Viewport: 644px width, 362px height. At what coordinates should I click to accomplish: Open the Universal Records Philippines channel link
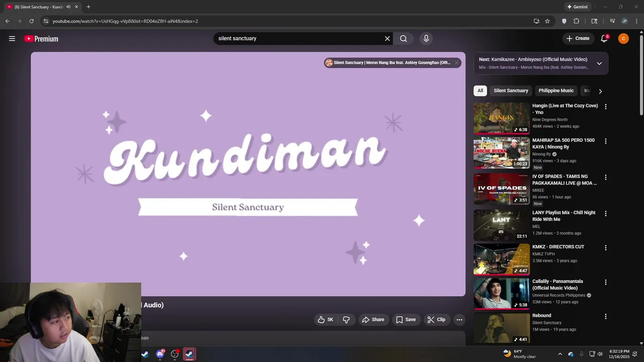(559, 295)
